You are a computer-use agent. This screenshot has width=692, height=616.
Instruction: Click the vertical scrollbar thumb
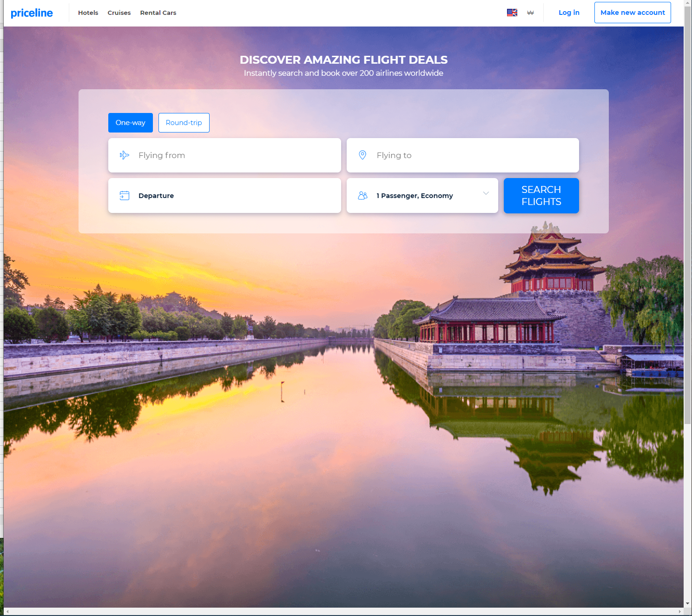pos(687,214)
